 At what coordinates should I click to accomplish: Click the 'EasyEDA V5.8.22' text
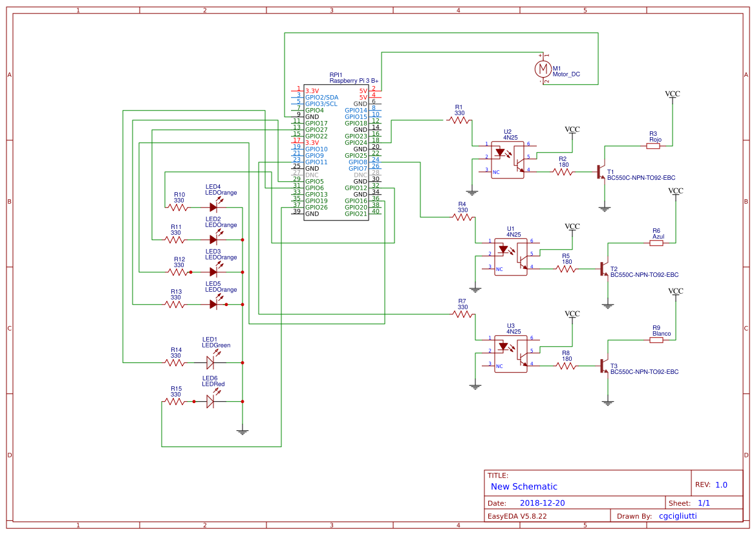pos(517,516)
